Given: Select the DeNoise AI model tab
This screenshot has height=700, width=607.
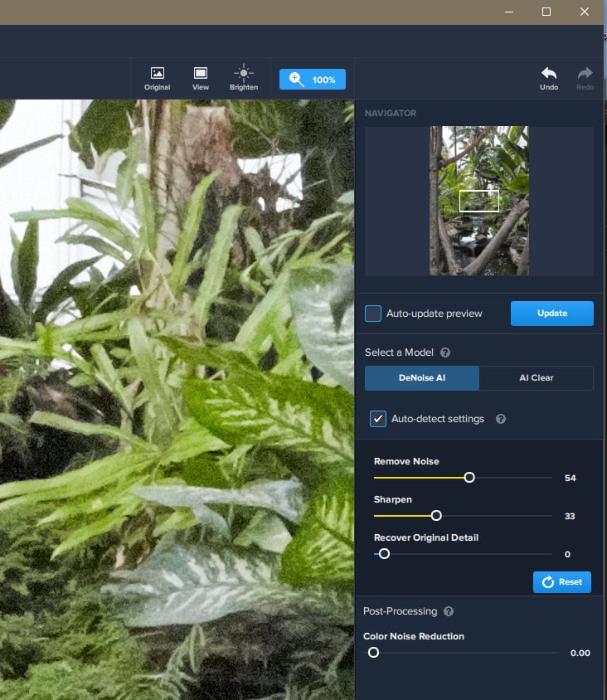Looking at the screenshot, I should [422, 378].
